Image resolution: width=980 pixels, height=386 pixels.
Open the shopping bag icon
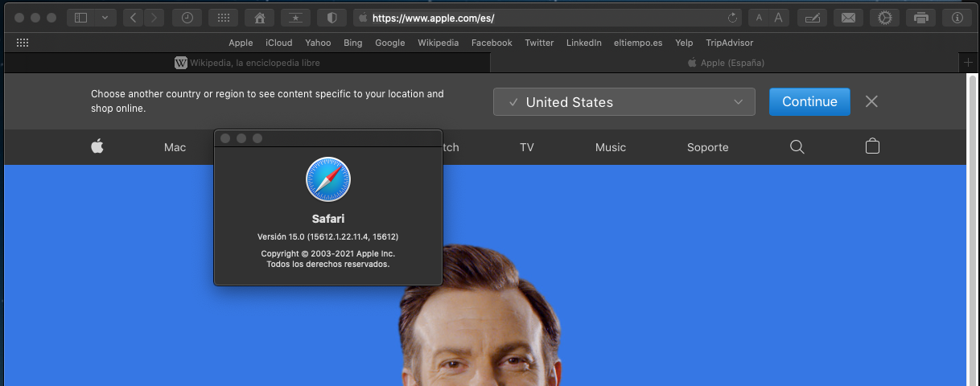point(872,146)
